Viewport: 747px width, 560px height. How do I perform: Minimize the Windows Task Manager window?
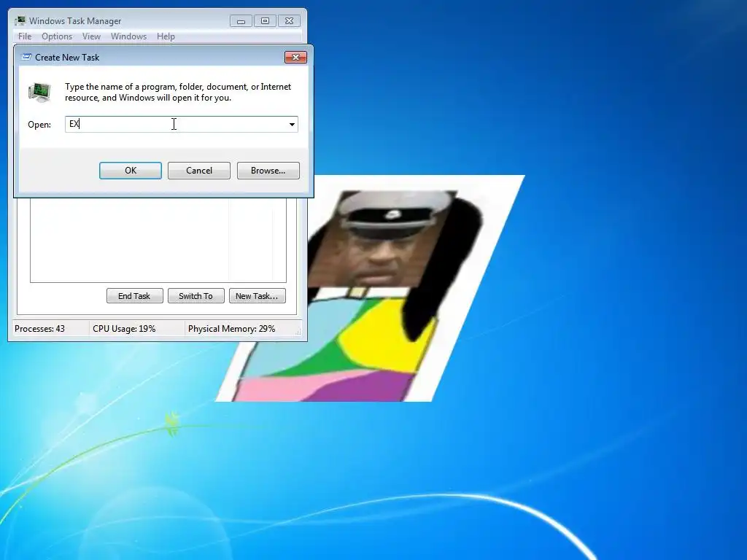point(241,21)
